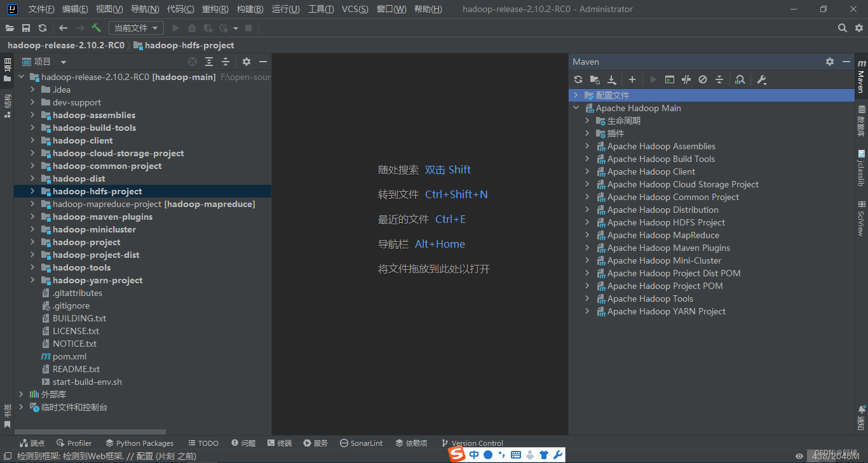Viewport: 868px width, 463px height.
Task: Open the SciView side tab
Action: (862, 218)
